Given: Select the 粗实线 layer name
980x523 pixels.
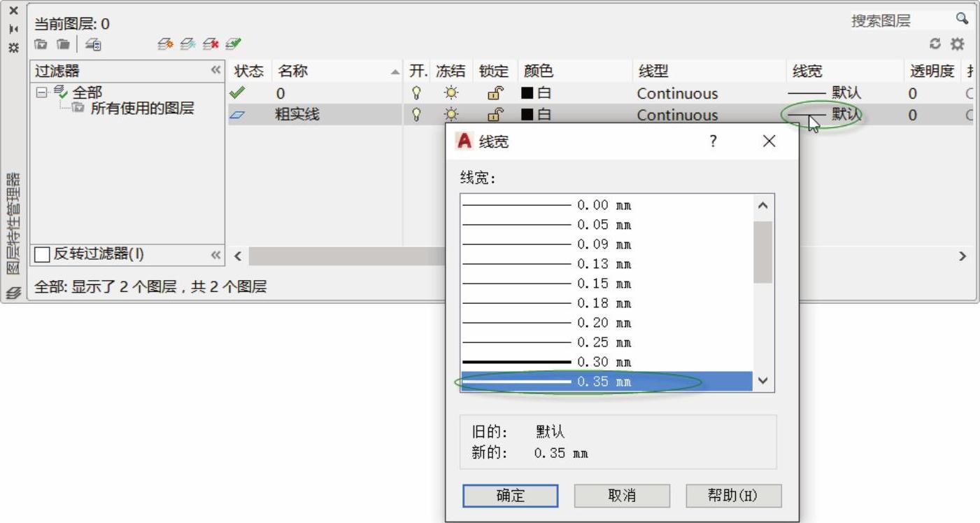Looking at the screenshot, I should tap(298, 115).
